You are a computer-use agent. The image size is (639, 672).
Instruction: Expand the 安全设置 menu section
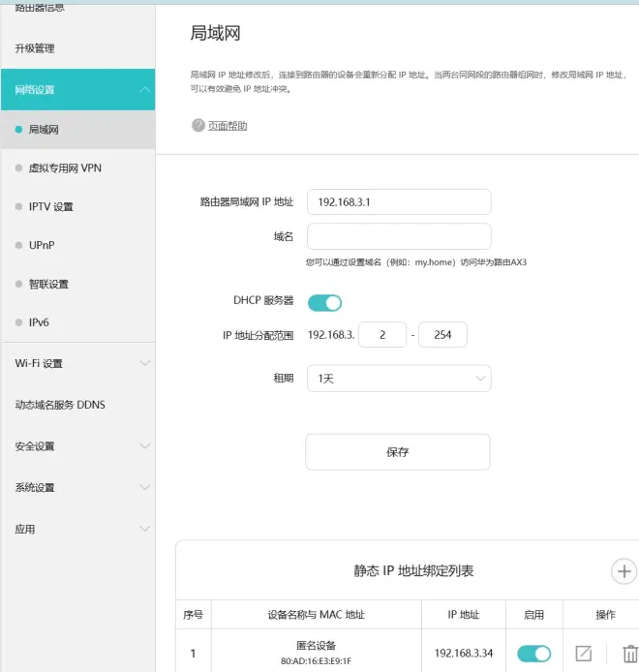(x=78, y=446)
